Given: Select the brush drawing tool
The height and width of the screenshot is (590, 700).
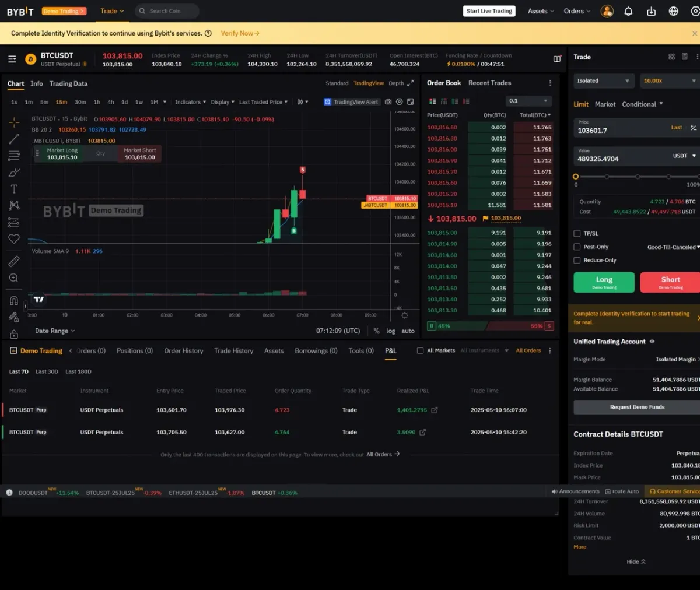Looking at the screenshot, I should coord(14,173).
